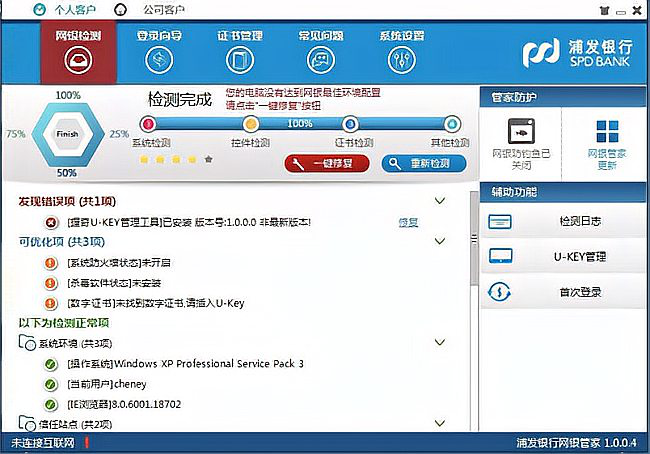Select the 系统防火墙状态 未开启 row

tap(119, 263)
